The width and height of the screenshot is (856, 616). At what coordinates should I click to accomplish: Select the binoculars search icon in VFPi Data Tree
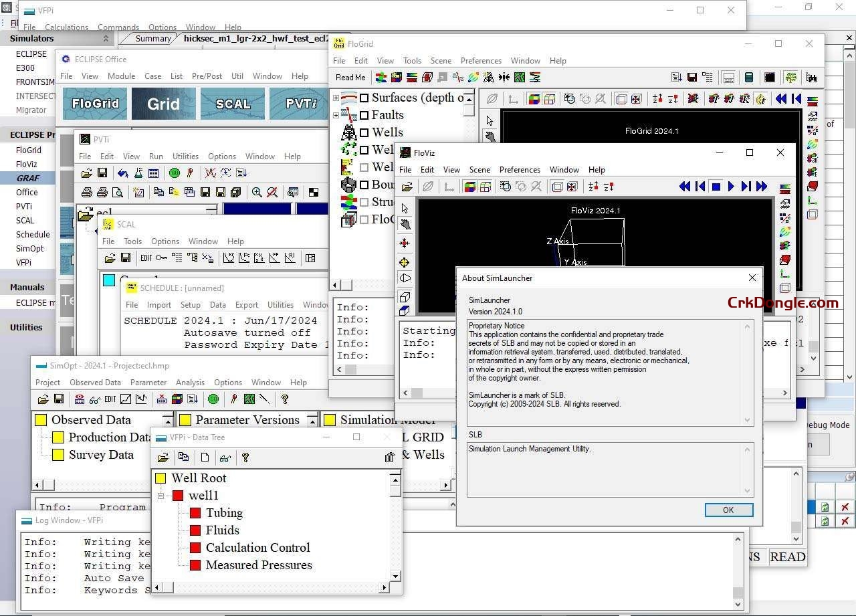tap(225, 457)
